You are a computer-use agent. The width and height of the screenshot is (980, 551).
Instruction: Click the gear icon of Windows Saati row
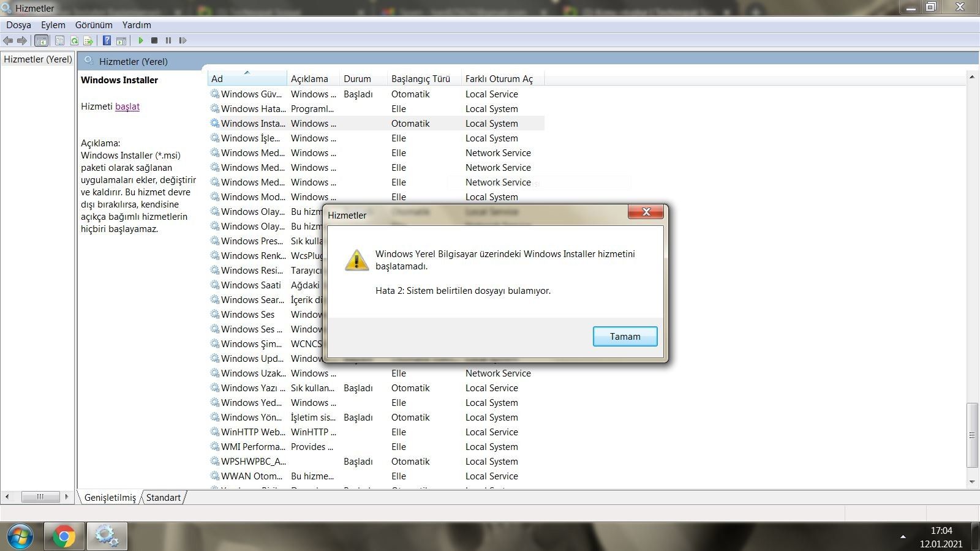point(215,285)
